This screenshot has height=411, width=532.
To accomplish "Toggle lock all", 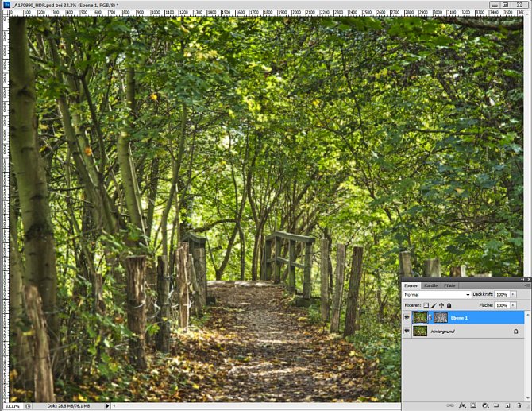I will point(449,305).
